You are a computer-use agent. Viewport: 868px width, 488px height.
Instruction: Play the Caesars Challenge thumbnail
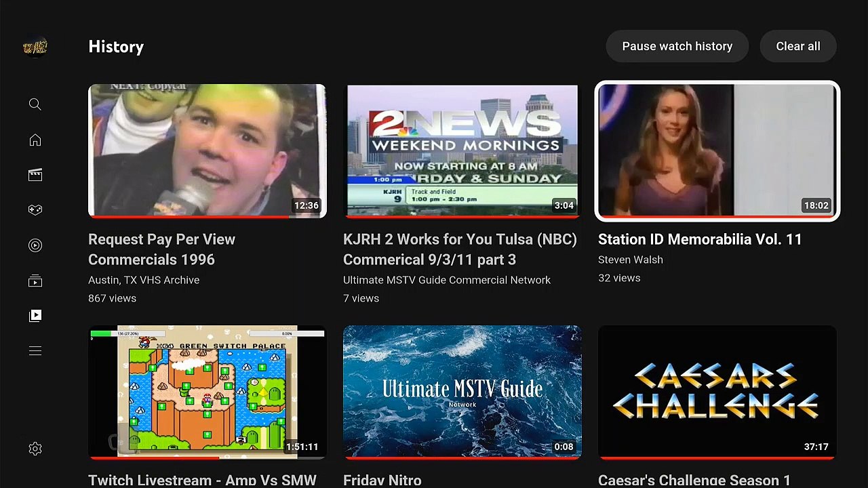[x=717, y=392]
